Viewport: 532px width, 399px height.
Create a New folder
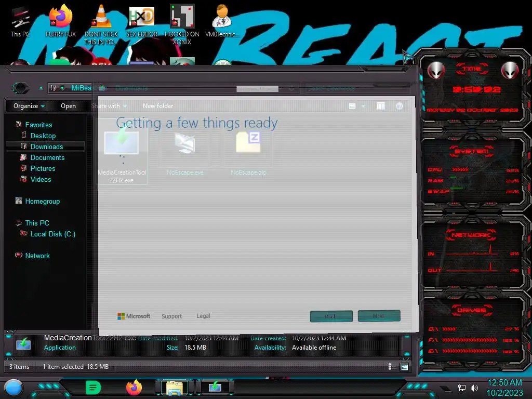[158, 106]
